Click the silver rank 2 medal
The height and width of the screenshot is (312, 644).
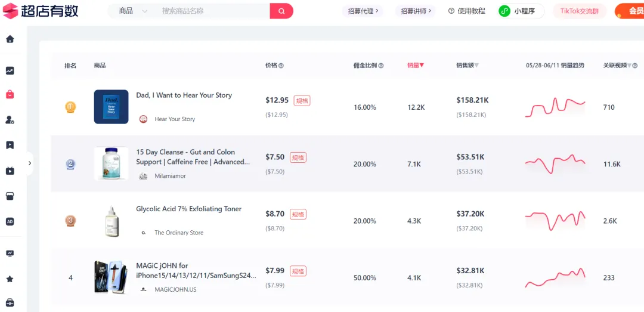[70, 165]
